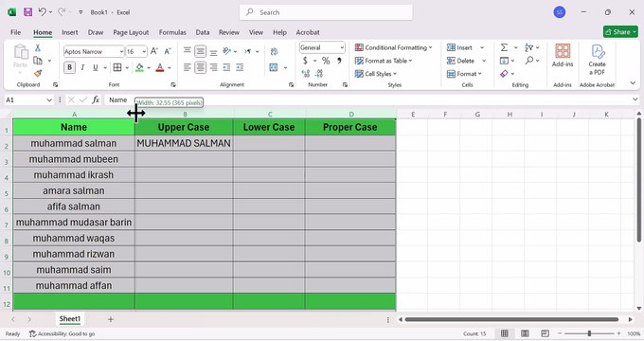Increase decimal places
Image resolution: width=644 pixels, height=341 pixels.
[x=306, y=74]
